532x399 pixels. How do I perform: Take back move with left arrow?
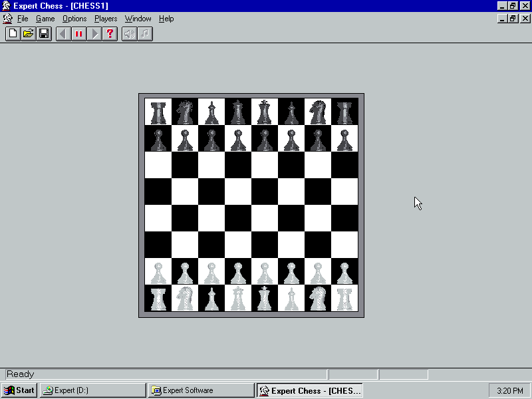click(63, 34)
